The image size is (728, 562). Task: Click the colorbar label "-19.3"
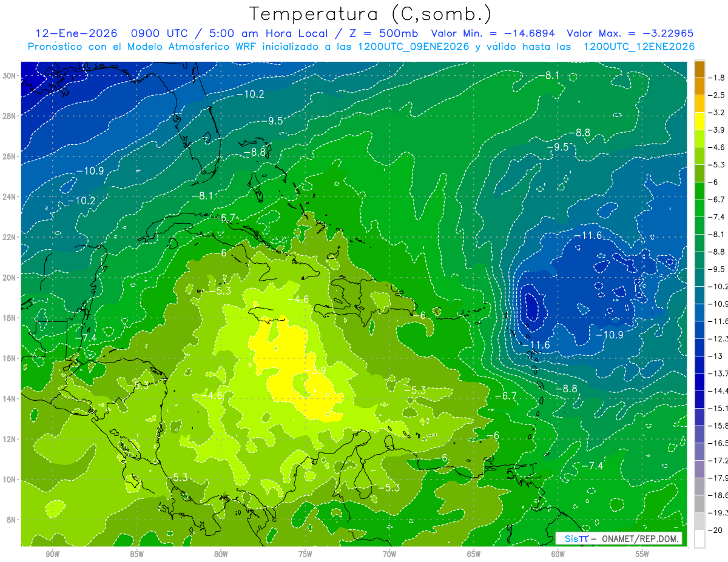pyautogui.click(x=720, y=513)
